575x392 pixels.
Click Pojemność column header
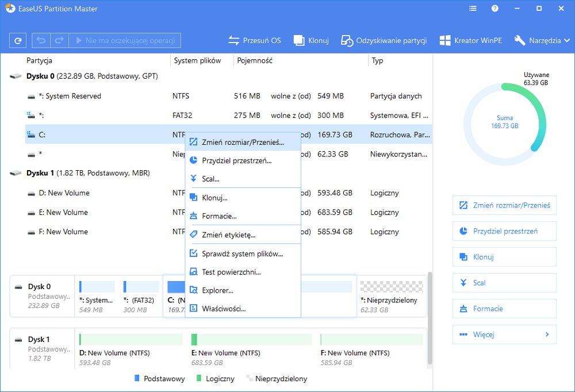255,60
